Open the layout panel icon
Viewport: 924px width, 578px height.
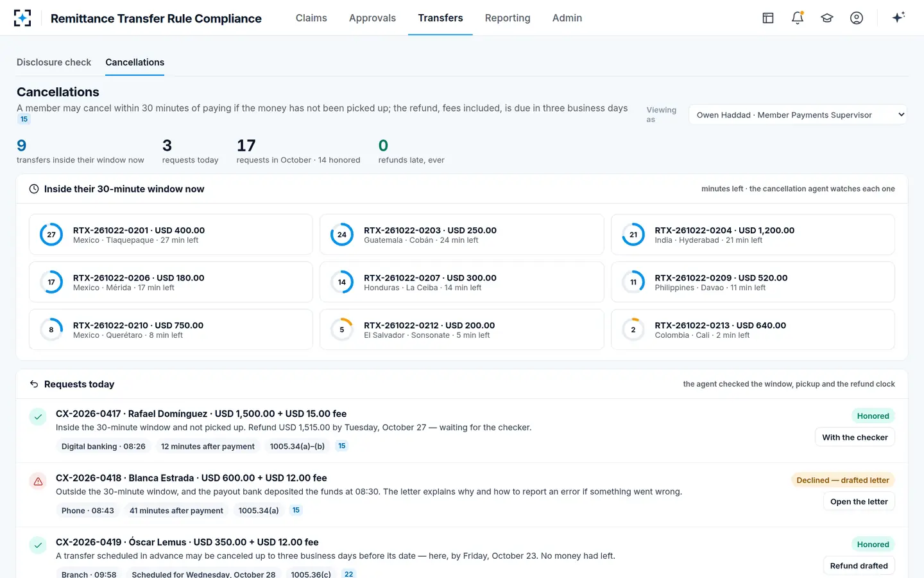point(768,18)
